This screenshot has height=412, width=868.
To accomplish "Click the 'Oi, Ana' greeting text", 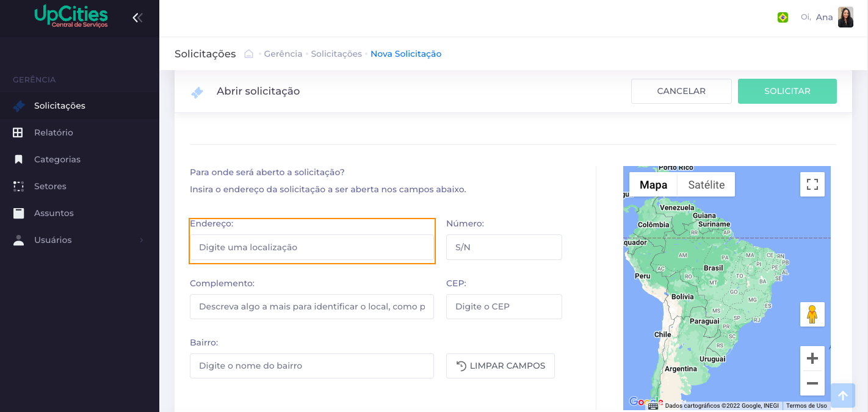I will (x=817, y=17).
